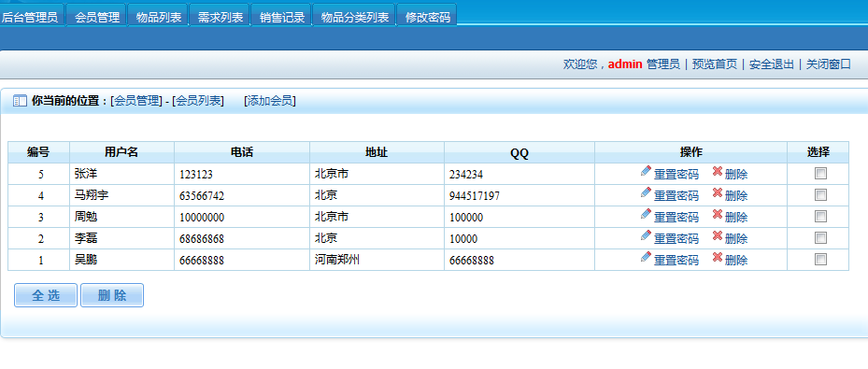This screenshot has width=868, height=369.
Task: Open the 修改密码 tab
Action: click(427, 15)
